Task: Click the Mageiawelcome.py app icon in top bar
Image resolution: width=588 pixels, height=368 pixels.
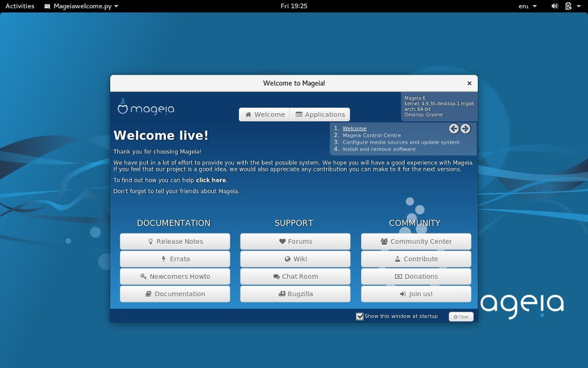Action: [x=47, y=6]
